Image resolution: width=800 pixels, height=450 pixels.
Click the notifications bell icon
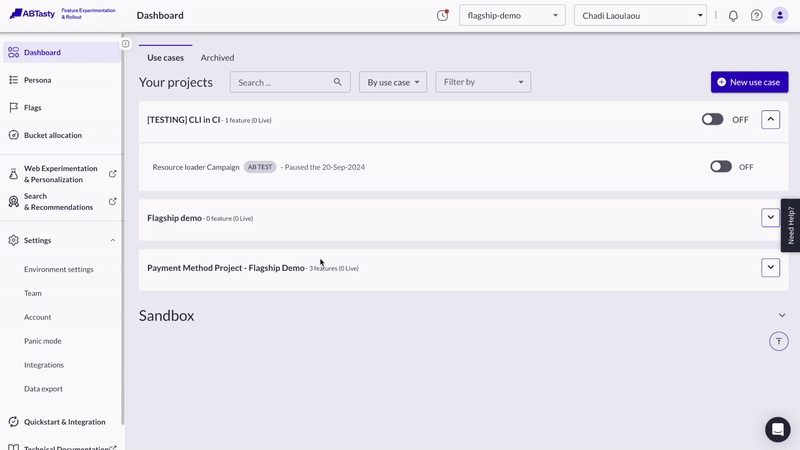pos(733,16)
